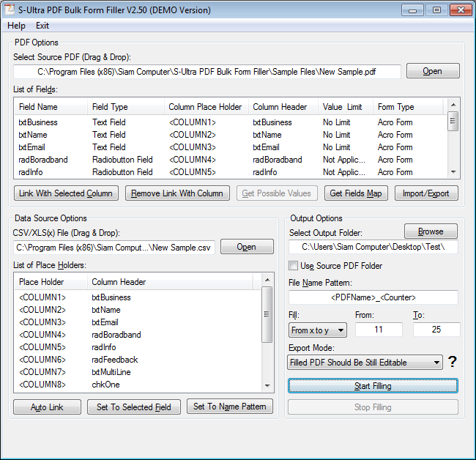
Task: Enable Use Source PDF Folder checkbox
Action: 293,266
